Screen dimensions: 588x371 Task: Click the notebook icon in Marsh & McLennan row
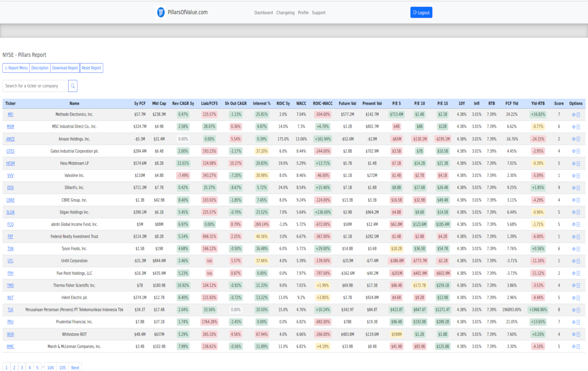[x=578, y=346]
